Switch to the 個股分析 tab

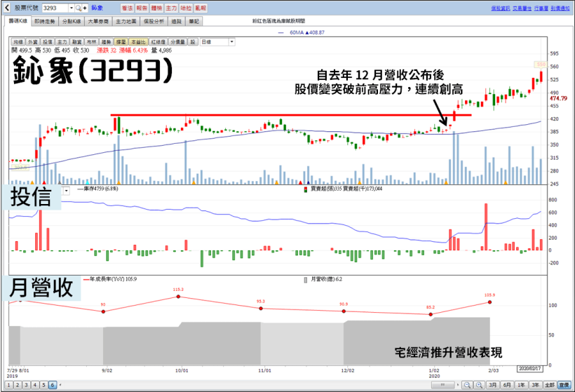pos(154,22)
